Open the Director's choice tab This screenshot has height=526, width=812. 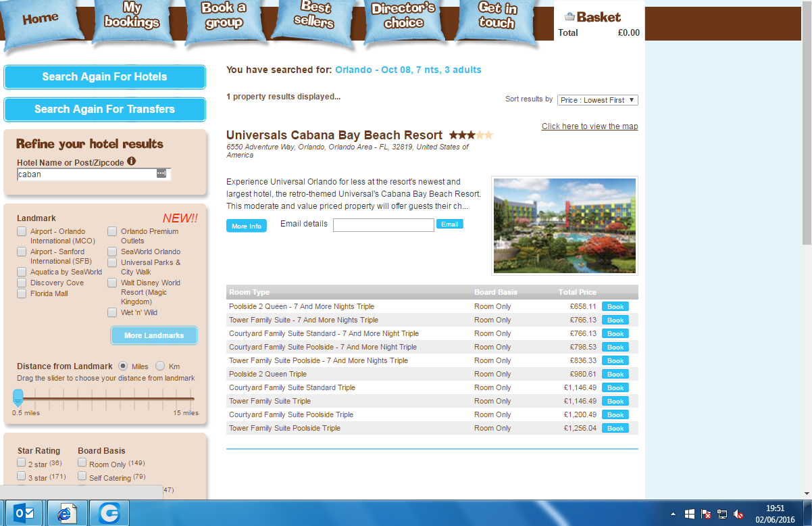coord(404,20)
